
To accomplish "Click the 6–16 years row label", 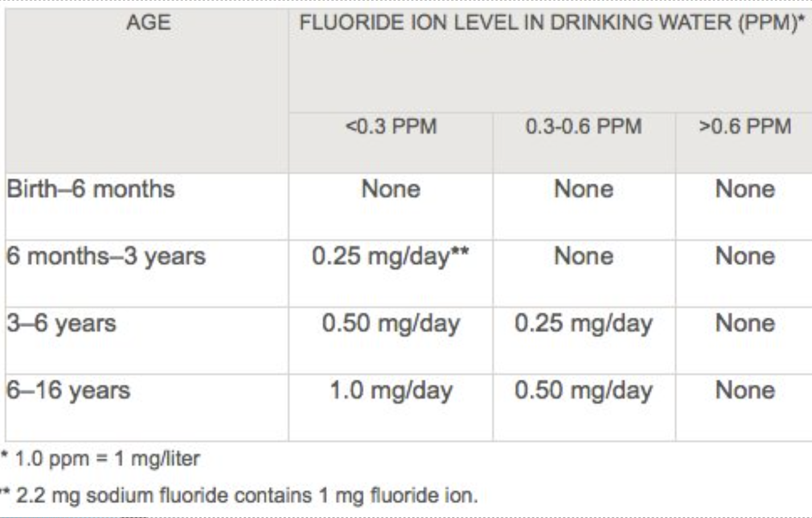I will [68, 391].
